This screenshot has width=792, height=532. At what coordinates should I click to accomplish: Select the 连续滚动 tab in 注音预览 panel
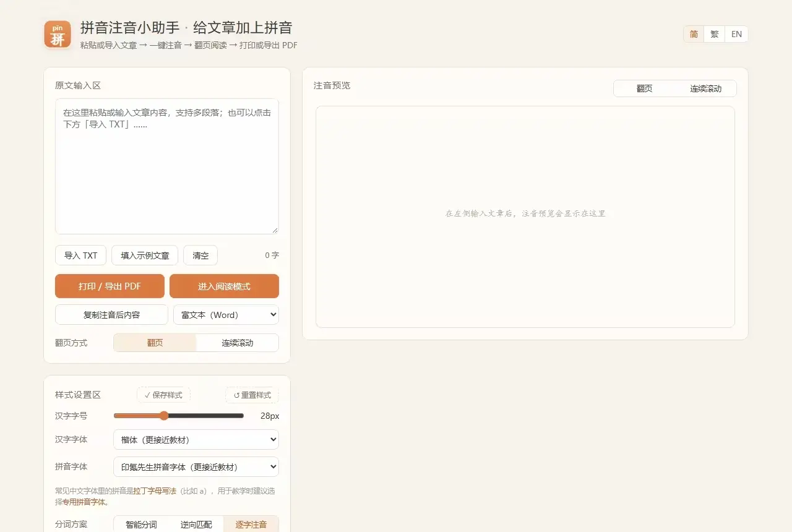[706, 88]
